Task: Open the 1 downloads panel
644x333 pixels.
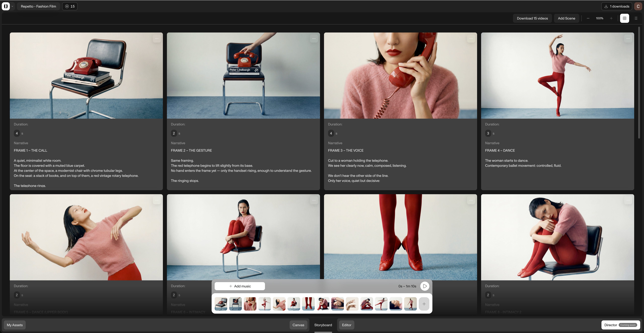Action: 617,7
